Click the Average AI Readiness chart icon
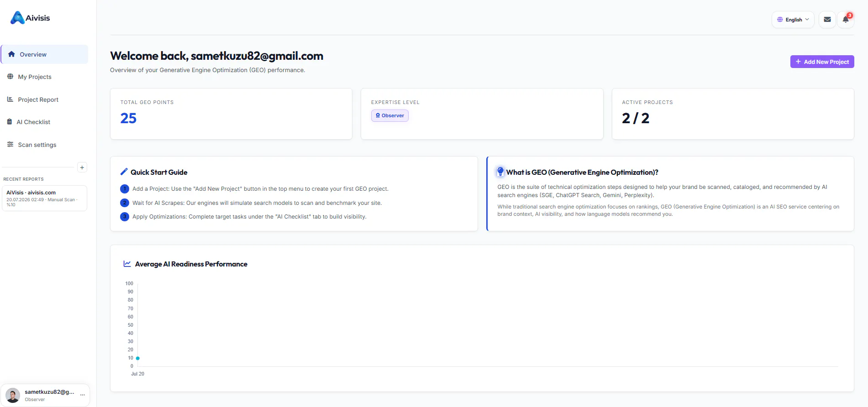Screen dimensions: 868x407 pyautogui.click(x=127, y=264)
